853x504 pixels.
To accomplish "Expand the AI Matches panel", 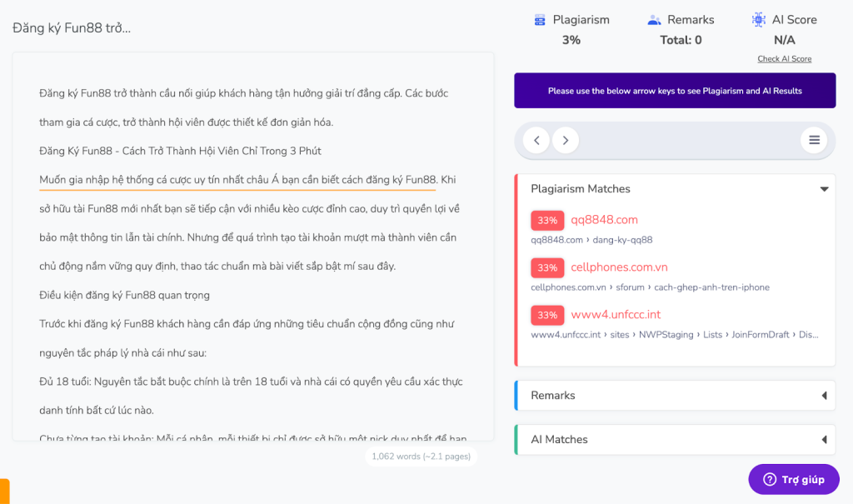I will [824, 440].
